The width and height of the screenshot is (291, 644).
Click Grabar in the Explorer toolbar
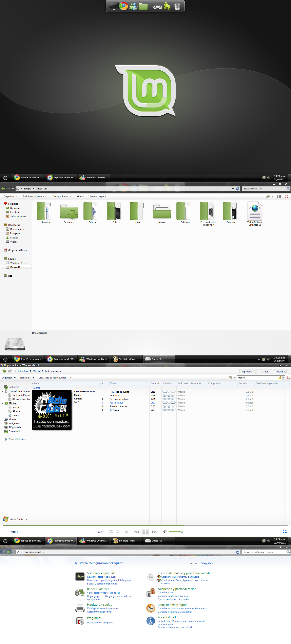pyautogui.click(x=81, y=197)
